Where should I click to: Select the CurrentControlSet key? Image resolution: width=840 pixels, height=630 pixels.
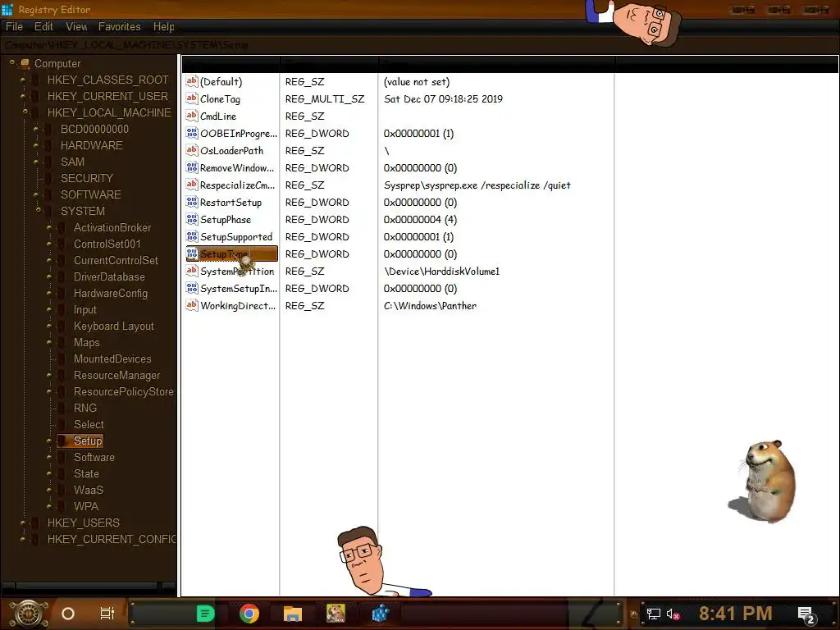[x=116, y=260]
